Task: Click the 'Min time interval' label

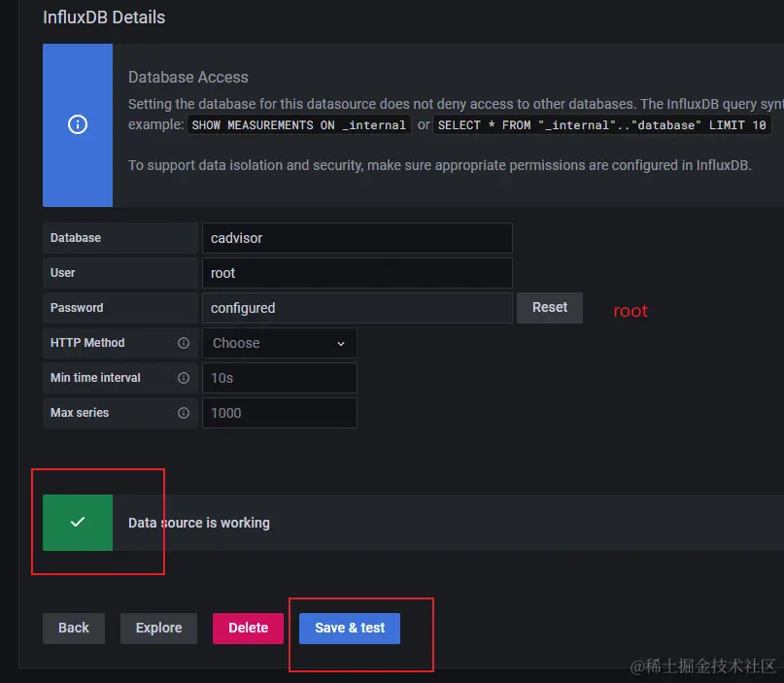Action: (x=95, y=378)
